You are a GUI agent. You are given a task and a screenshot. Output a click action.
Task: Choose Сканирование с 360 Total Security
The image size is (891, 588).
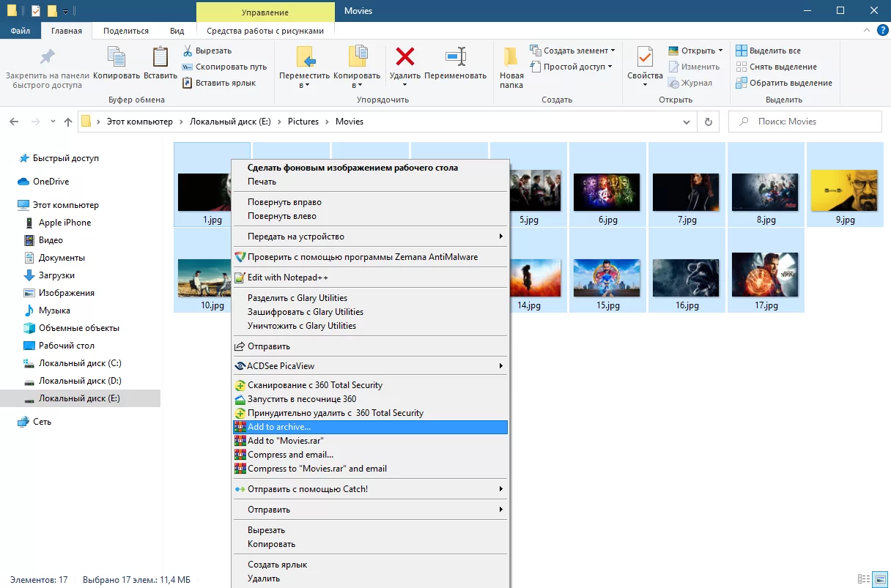click(369, 385)
